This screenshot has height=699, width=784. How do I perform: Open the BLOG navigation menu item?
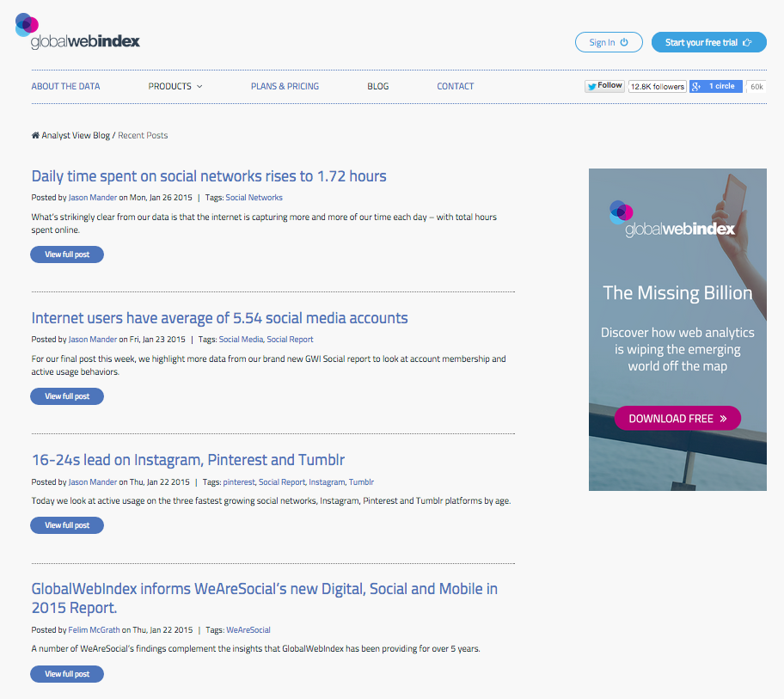coord(377,86)
